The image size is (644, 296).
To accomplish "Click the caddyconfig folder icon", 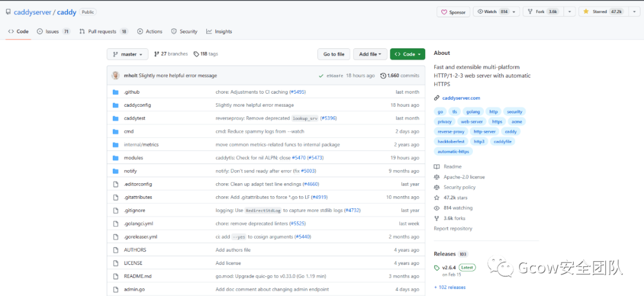I will (116, 105).
